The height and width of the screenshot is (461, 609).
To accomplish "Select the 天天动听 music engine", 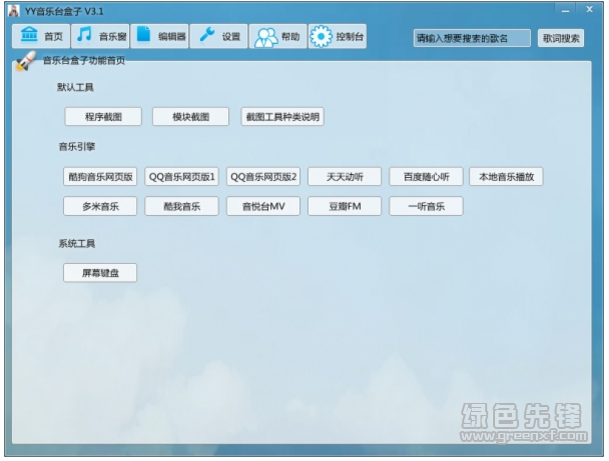I will (x=345, y=177).
